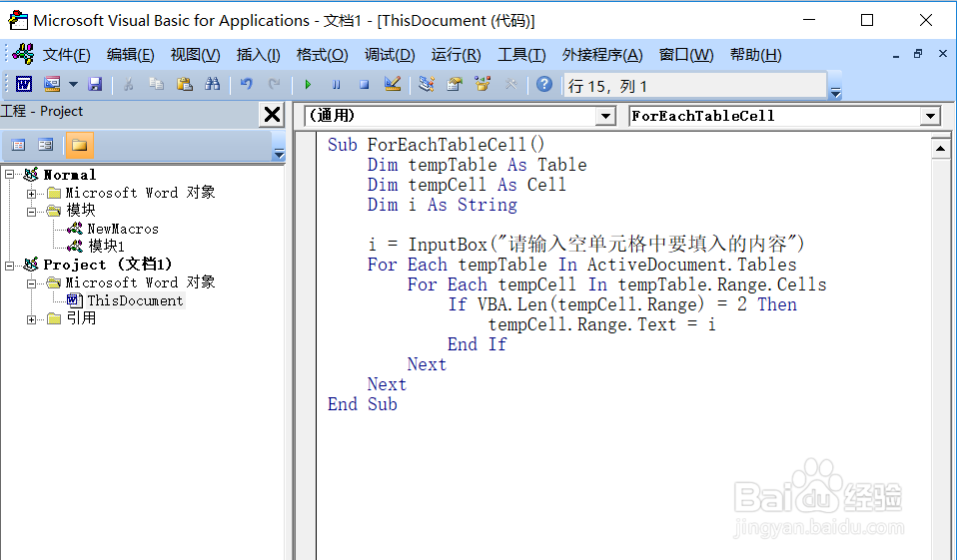Open Object Browser toolbar icon
The width and height of the screenshot is (957, 560).
tap(482, 84)
